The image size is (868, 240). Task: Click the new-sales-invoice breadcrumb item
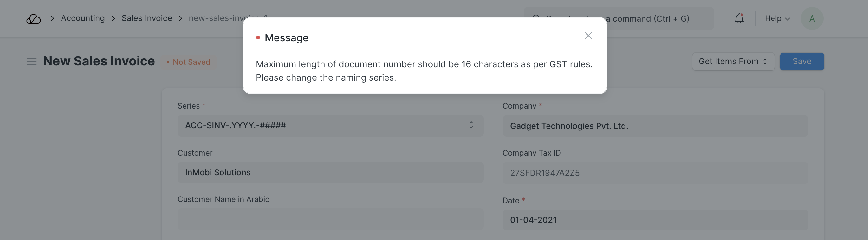point(216,18)
